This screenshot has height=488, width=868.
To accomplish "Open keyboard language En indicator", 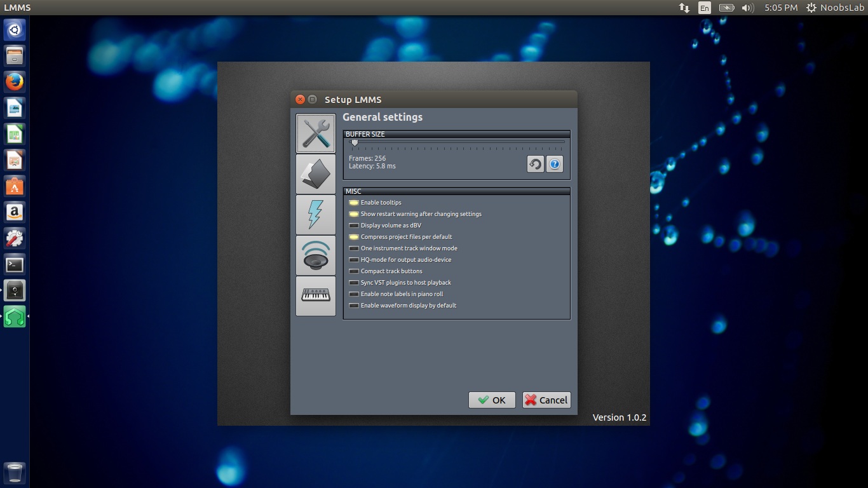I will point(704,8).
